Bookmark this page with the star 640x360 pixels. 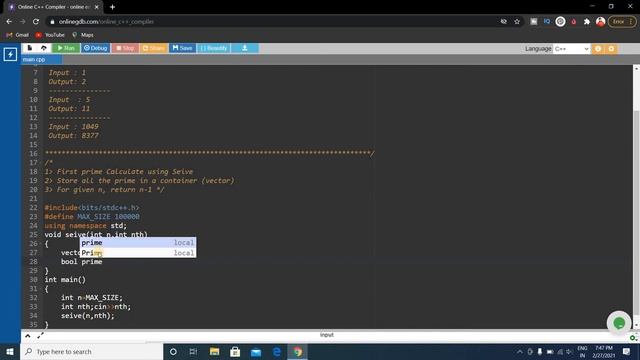point(517,22)
